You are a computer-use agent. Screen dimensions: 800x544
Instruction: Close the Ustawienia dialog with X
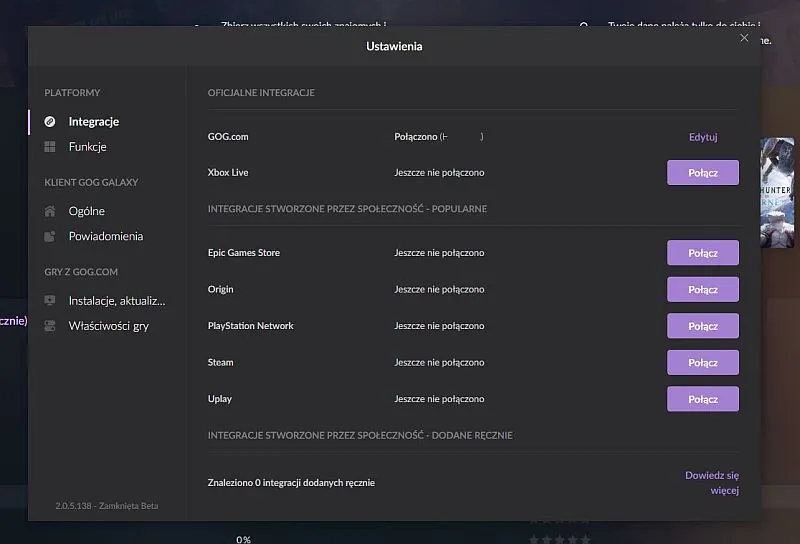(x=744, y=38)
